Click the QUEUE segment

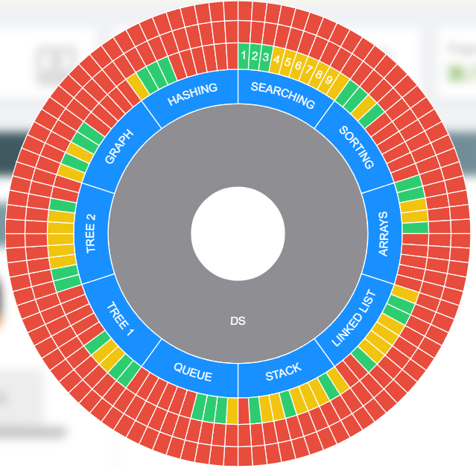pos(193,371)
